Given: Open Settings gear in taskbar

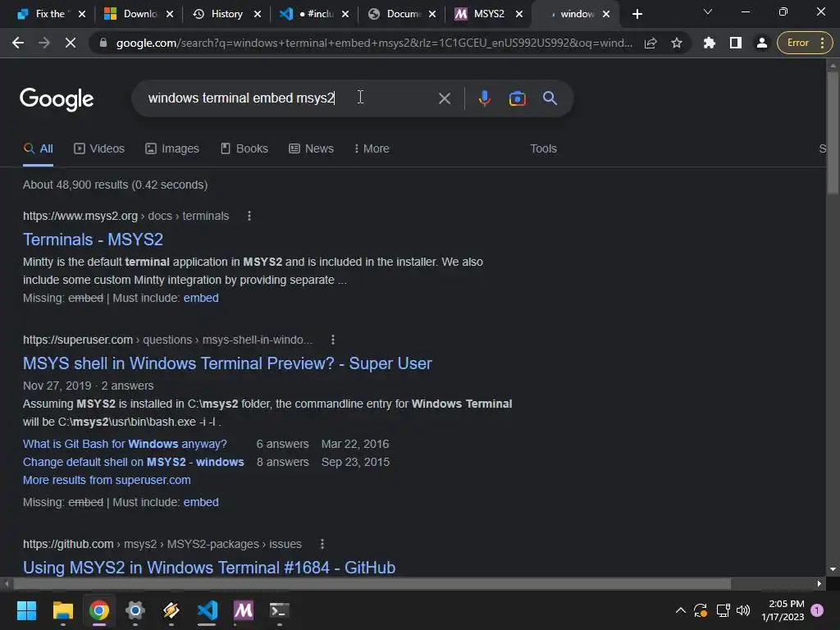Looking at the screenshot, I should (135, 610).
